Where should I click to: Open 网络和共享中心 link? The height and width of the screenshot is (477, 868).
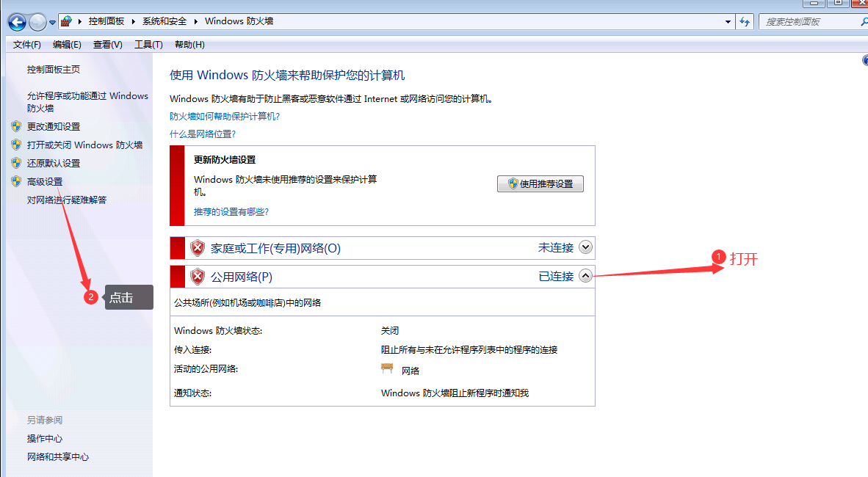pyautogui.click(x=58, y=456)
